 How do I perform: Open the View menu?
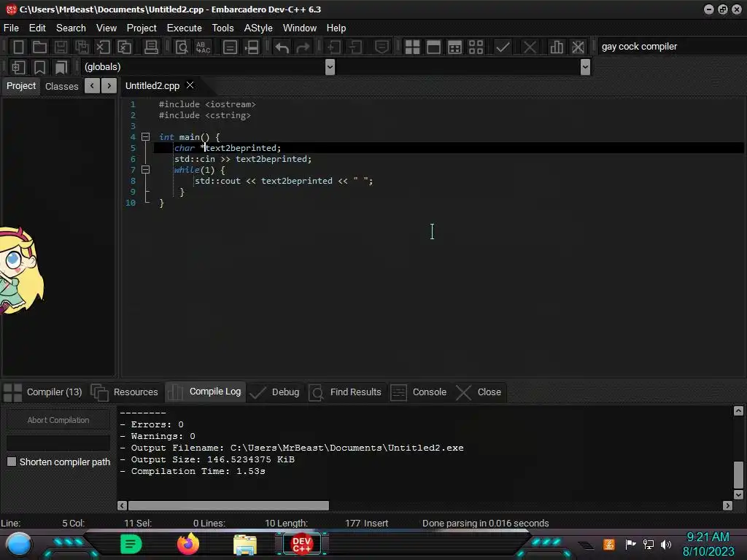[107, 28]
